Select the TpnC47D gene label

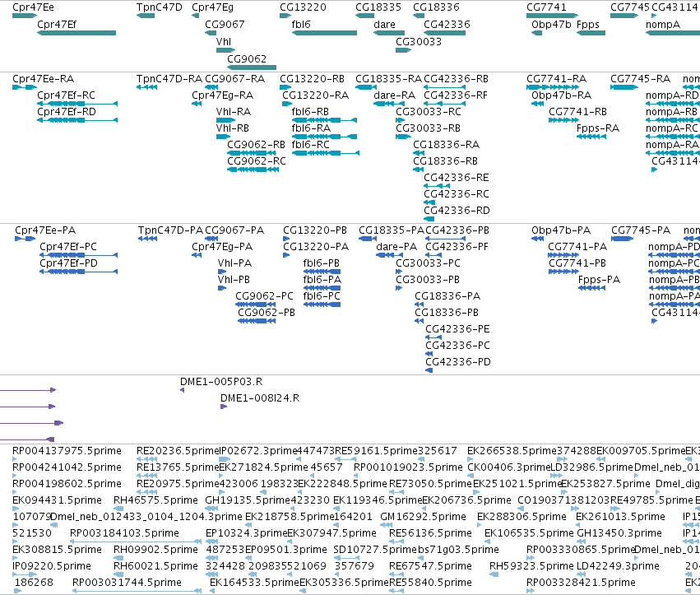click(160, 7)
